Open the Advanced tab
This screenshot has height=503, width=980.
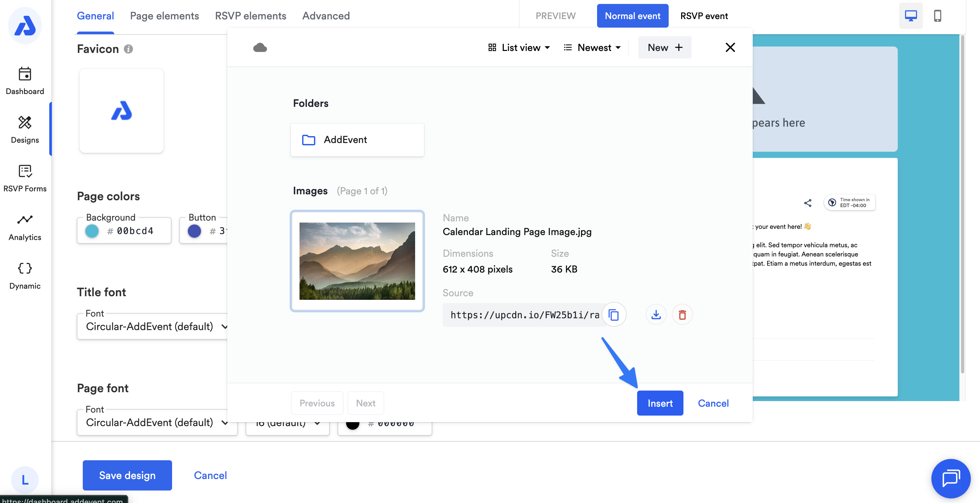pos(326,16)
